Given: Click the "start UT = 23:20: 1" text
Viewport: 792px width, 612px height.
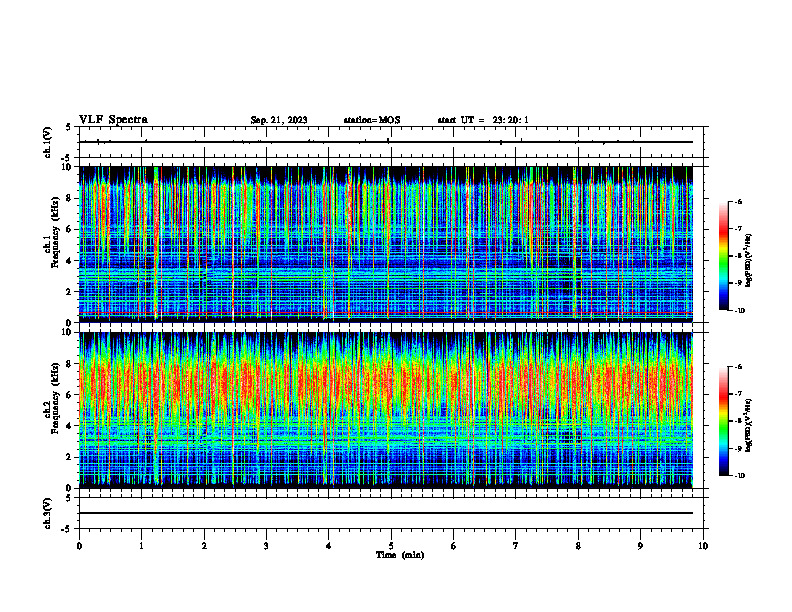Looking at the screenshot, I should coord(483,120).
